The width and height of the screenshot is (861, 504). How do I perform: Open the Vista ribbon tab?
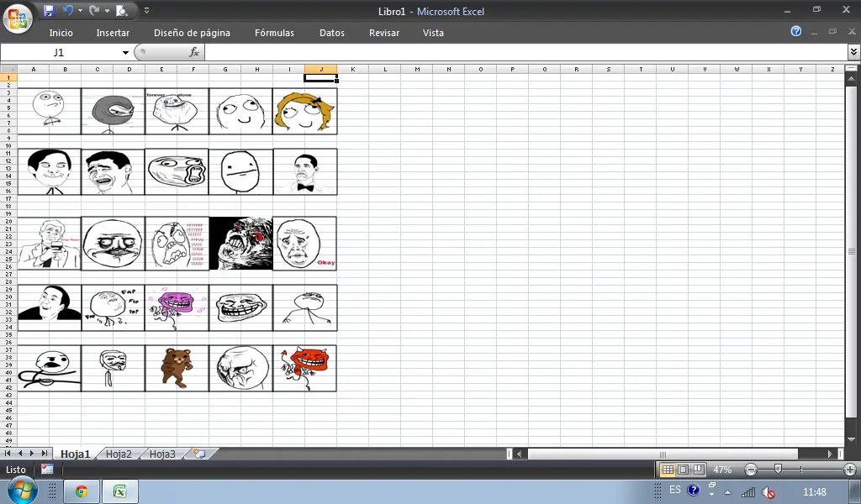click(x=433, y=33)
